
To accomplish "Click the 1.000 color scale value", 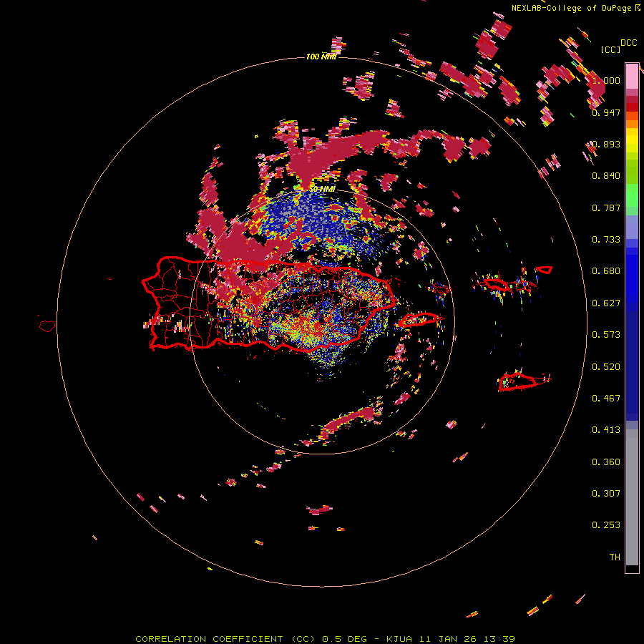I will tap(606, 80).
